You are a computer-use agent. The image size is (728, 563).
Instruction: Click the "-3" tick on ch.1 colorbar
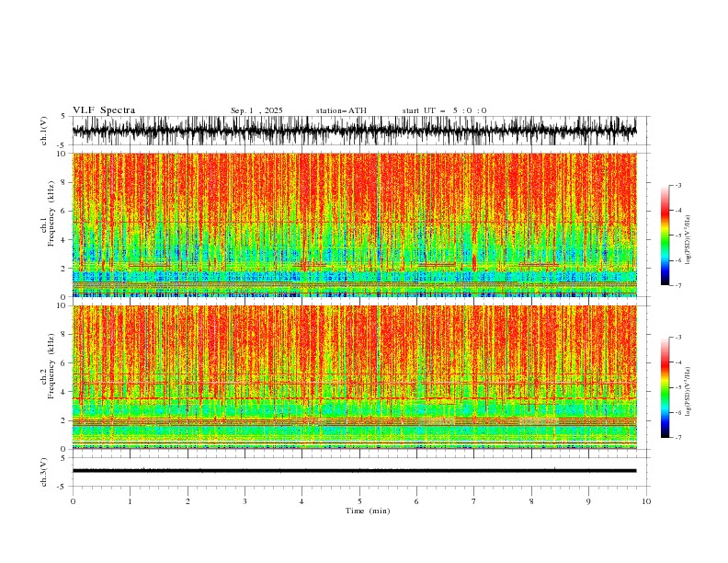tap(677, 185)
